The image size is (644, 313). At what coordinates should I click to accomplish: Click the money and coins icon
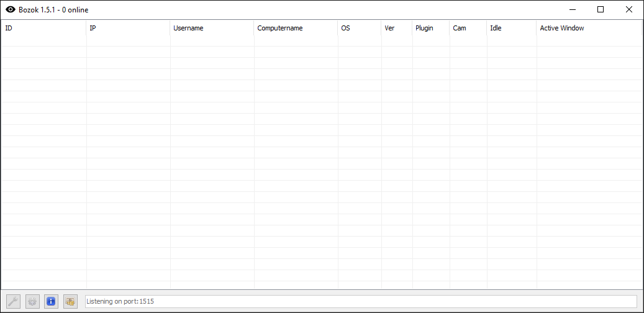(x=70, y=302)
